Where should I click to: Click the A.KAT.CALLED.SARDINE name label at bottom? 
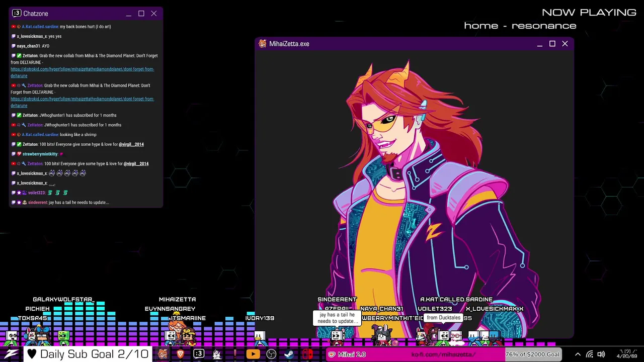(456, 300)
